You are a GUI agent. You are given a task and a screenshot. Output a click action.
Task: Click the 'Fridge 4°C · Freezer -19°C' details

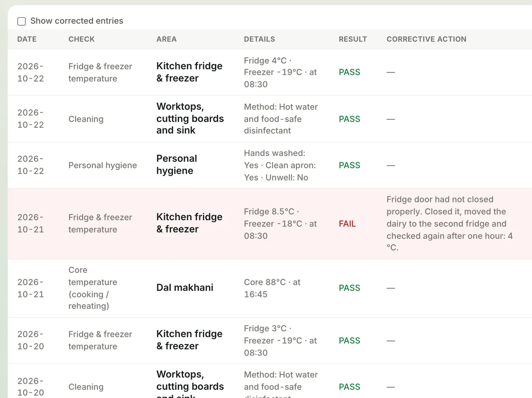(x=280, y=72)
